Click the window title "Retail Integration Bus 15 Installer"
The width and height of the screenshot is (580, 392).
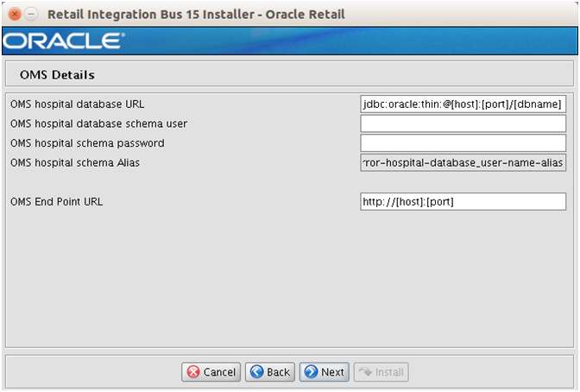click(x=151, y=14)
